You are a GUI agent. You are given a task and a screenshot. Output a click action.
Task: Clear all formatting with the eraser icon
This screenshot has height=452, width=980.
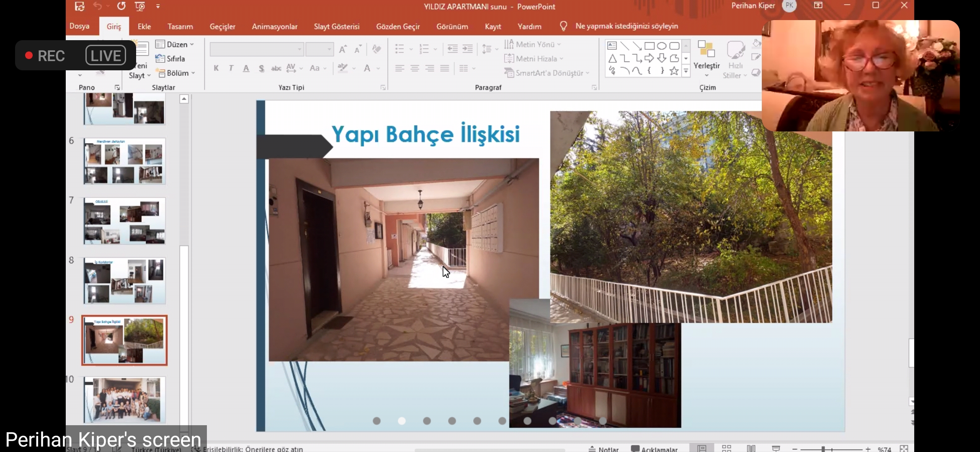pyautogui.click(x=377, y=49)
